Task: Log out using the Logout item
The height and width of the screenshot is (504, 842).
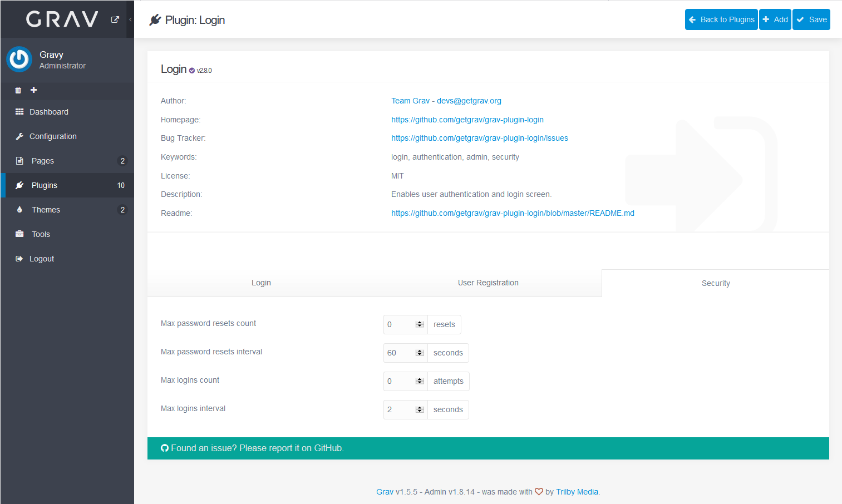Action: coord(42,259)
